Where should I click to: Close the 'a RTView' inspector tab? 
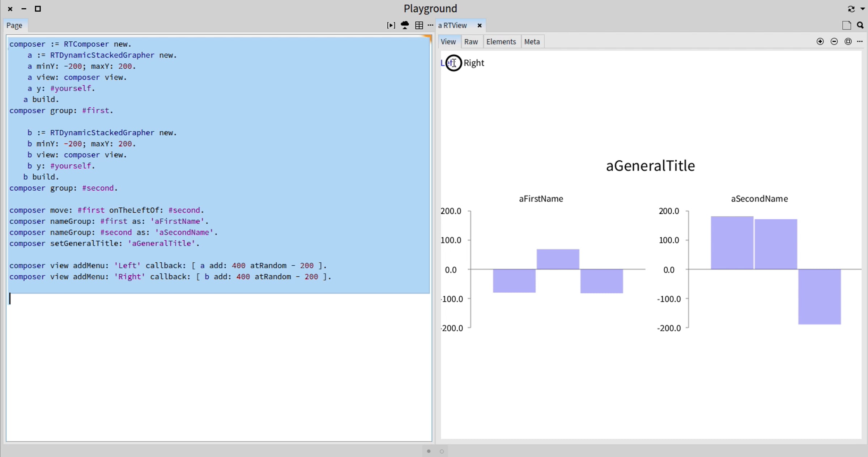coord(480,25)
